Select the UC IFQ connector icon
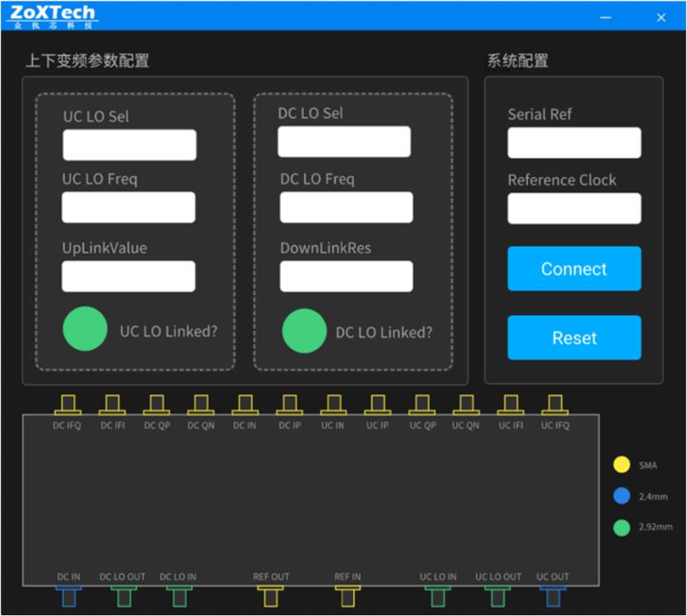687x616 pixels. (555, 404)
